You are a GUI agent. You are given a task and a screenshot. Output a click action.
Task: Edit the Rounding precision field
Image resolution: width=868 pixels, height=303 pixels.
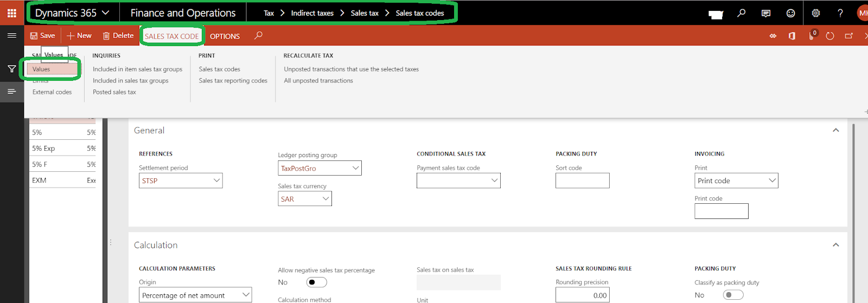coord(582,295)
